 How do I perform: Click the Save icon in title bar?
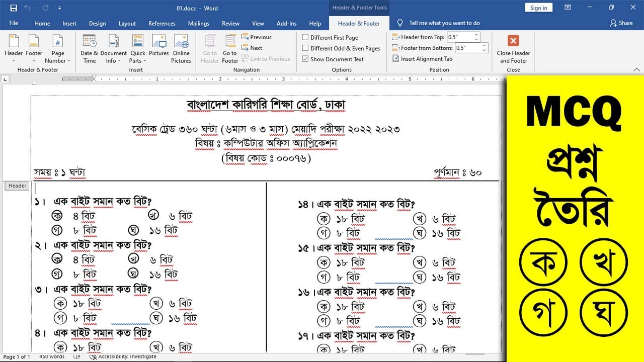[x=13, y=8]
